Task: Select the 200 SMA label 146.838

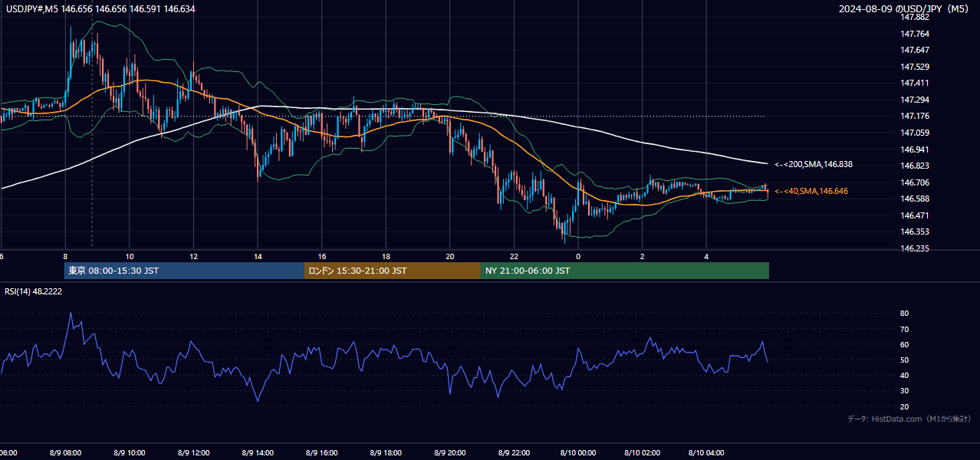Action: click(x=814, y=164)
